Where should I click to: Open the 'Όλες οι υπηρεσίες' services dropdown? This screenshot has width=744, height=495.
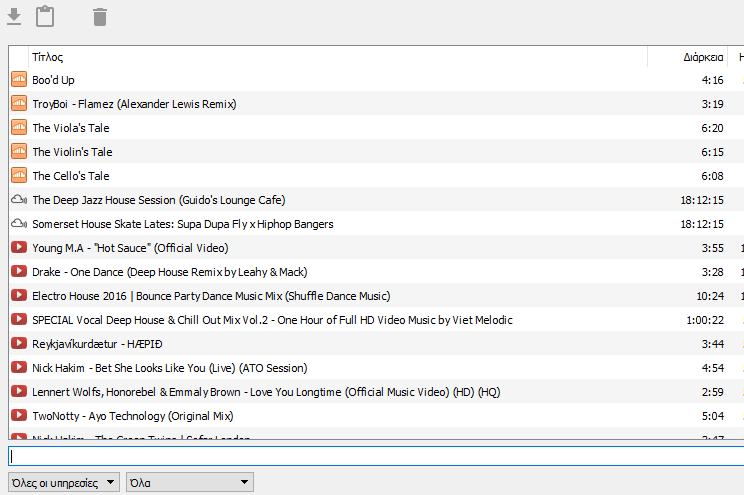point(64,482)
